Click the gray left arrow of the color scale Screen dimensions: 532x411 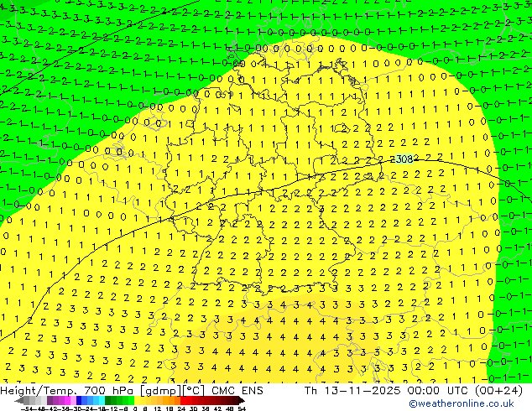(19, 400)
